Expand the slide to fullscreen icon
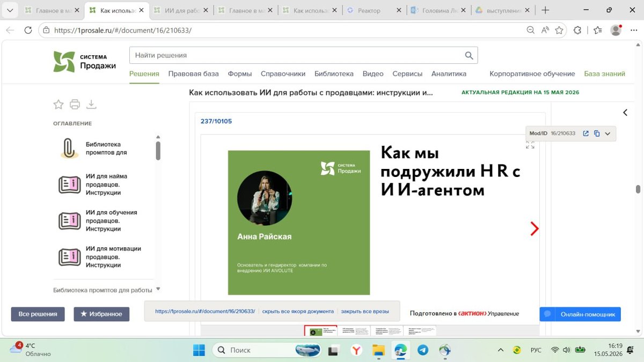 530,144
